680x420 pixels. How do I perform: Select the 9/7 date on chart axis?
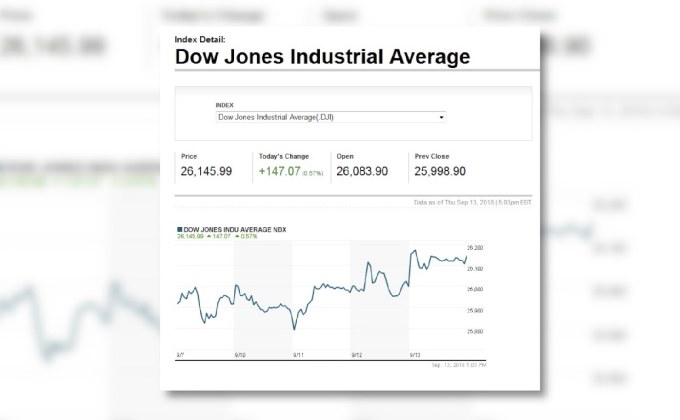coord(180,354)
